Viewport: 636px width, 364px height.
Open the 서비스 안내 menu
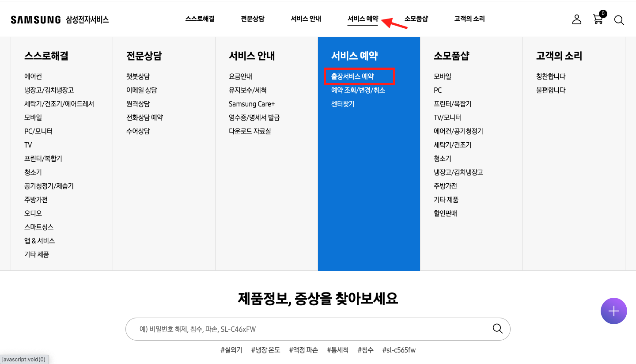click(x=306, y=19)
